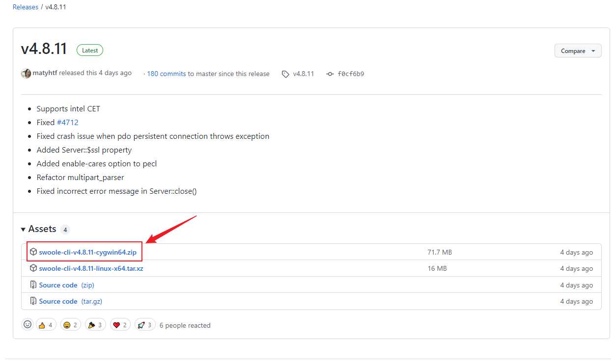Click 'Added Server::$ssl property' line

click(x=84, y=150)
